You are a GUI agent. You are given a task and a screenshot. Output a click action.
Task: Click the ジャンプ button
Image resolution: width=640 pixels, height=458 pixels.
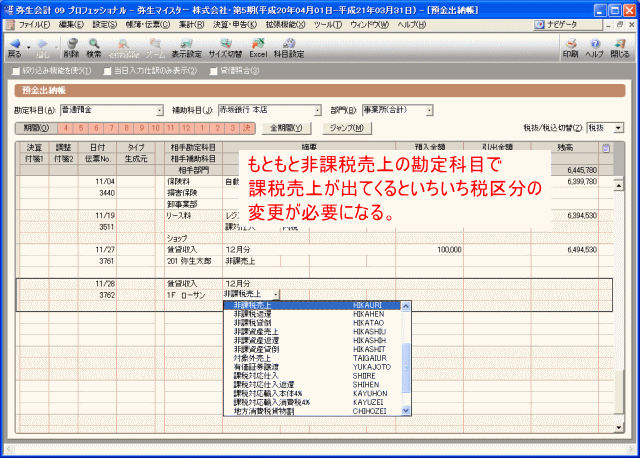(x=347, y=128)
